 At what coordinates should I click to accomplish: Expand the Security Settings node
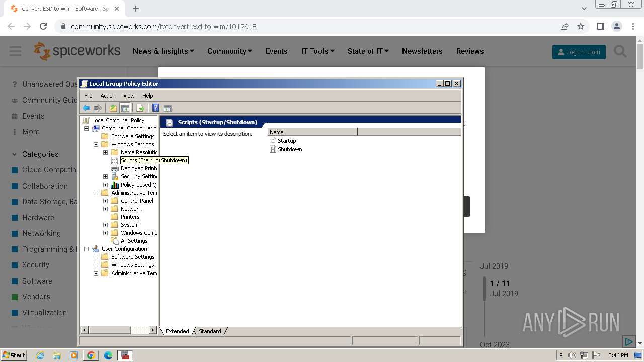coord(105,176)
